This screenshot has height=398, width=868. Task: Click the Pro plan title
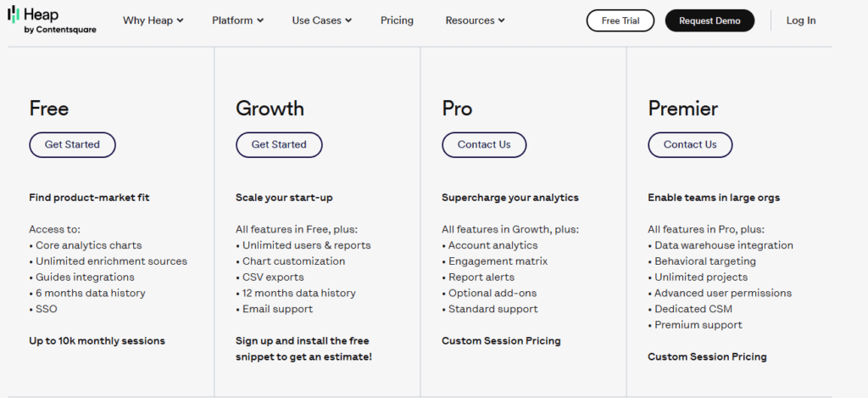coord(457,109)
